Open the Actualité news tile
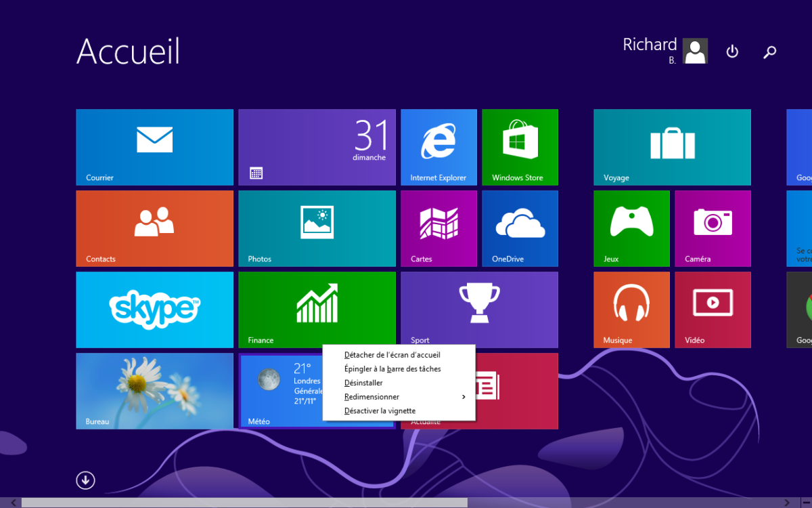The height and width of the screenshot is (508, 812). (518, 391)
